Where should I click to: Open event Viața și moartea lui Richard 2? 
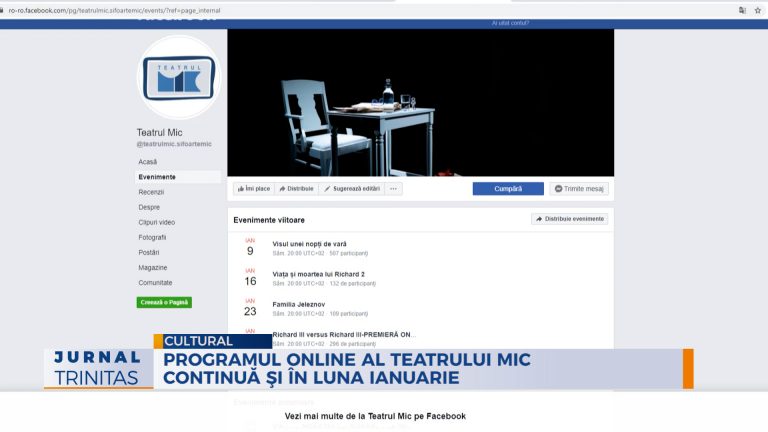click(x=318, y=274)
